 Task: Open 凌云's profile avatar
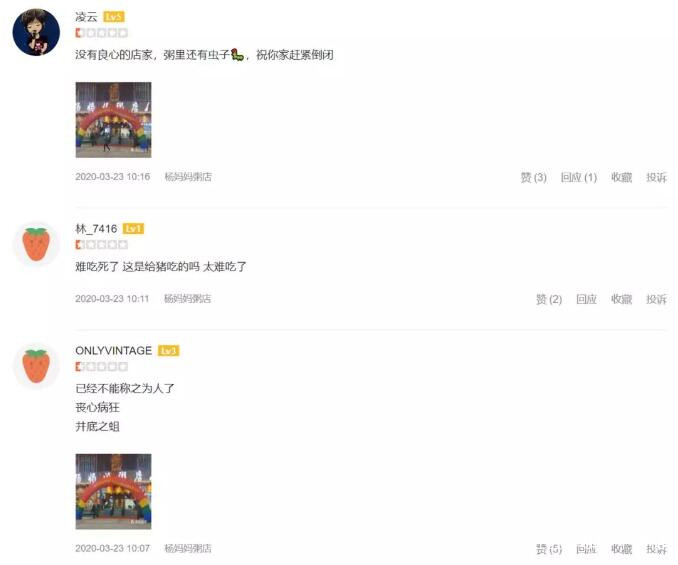(x=36, y=32)
